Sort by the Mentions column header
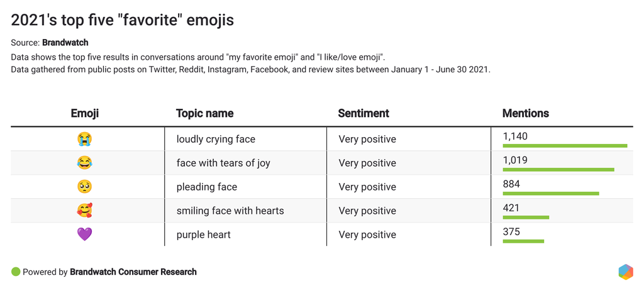 [525, 114]
